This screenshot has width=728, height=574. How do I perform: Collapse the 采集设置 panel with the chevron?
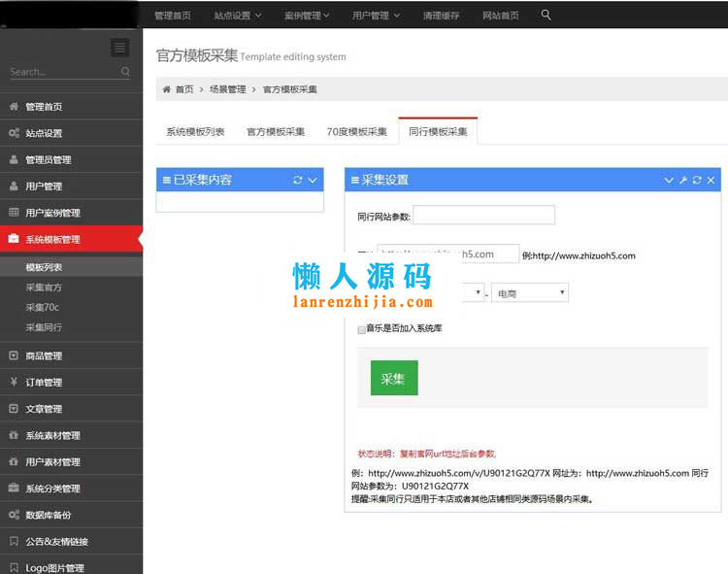(669, 181)
